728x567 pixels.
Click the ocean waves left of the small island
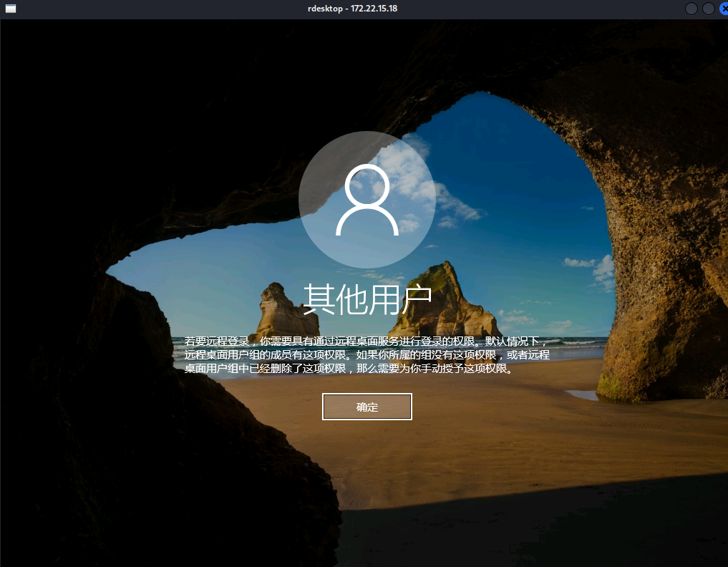215,336
